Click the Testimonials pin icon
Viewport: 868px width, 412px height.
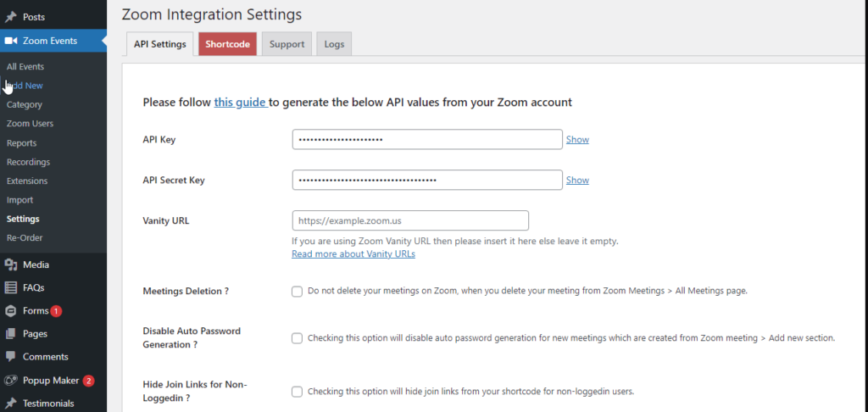[x=10, y=404]
